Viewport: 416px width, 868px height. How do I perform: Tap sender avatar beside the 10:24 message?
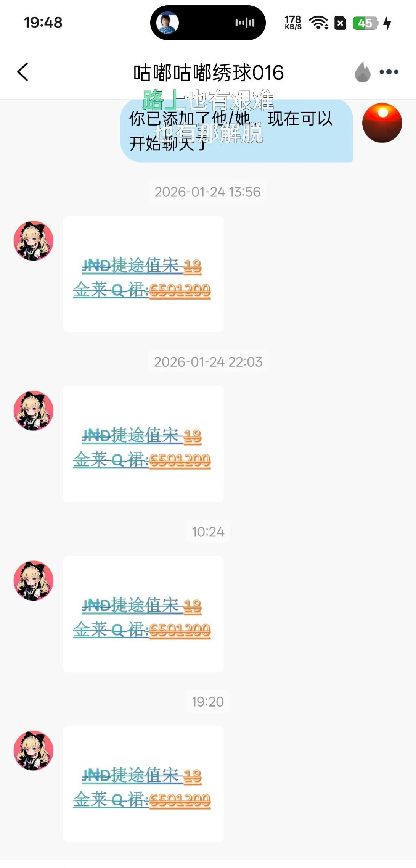[x=34, y=581]
